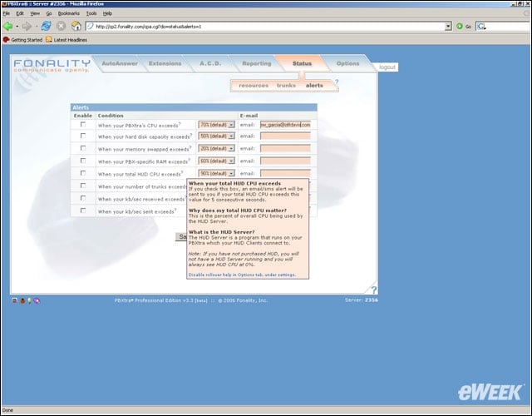Open the Getting Started bookmark
This screenshot has width=532, height=416.
(x=22, y=40)
